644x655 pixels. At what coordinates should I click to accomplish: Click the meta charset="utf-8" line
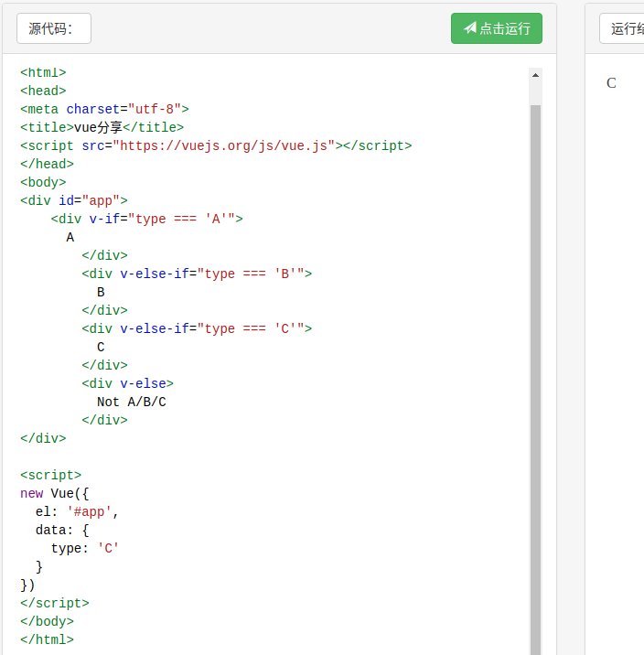click(x=104, y=110)
